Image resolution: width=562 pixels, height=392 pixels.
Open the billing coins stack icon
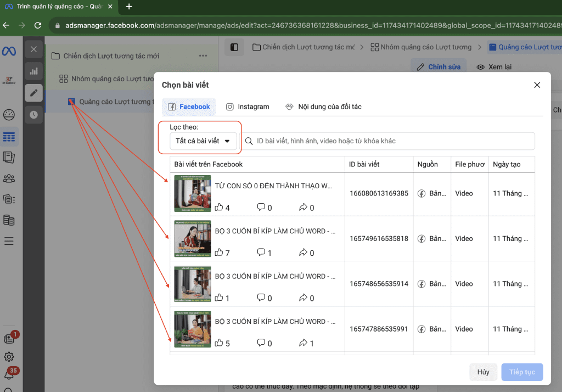9,220
